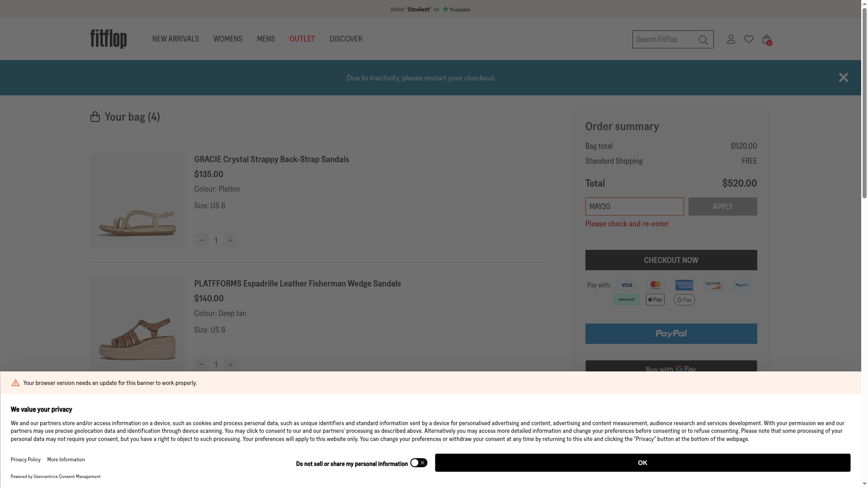The height and width of the screenshot is (488, 868).
Task: Go to the Outlet section
Action: click(x=302, y=39)
